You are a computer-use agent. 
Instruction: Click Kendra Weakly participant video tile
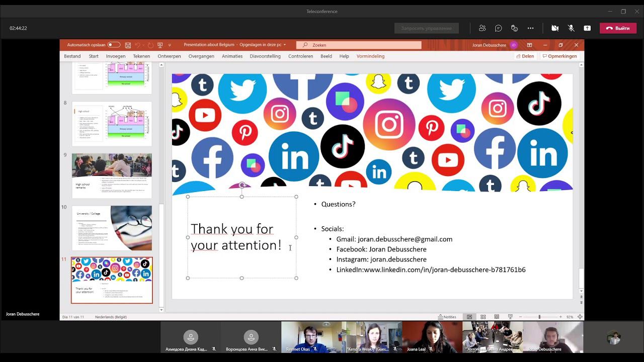372,337
